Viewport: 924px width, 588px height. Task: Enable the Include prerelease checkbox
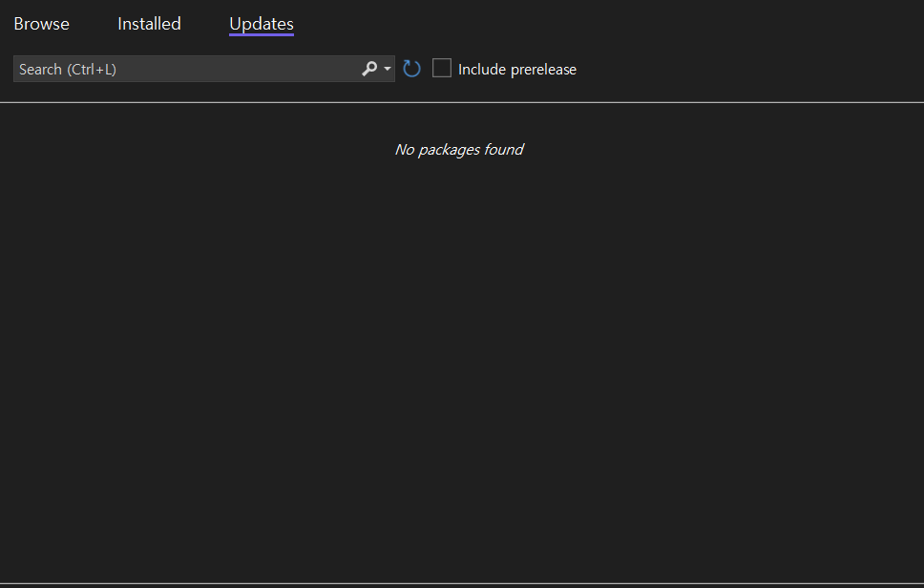[x=442, y=69]
